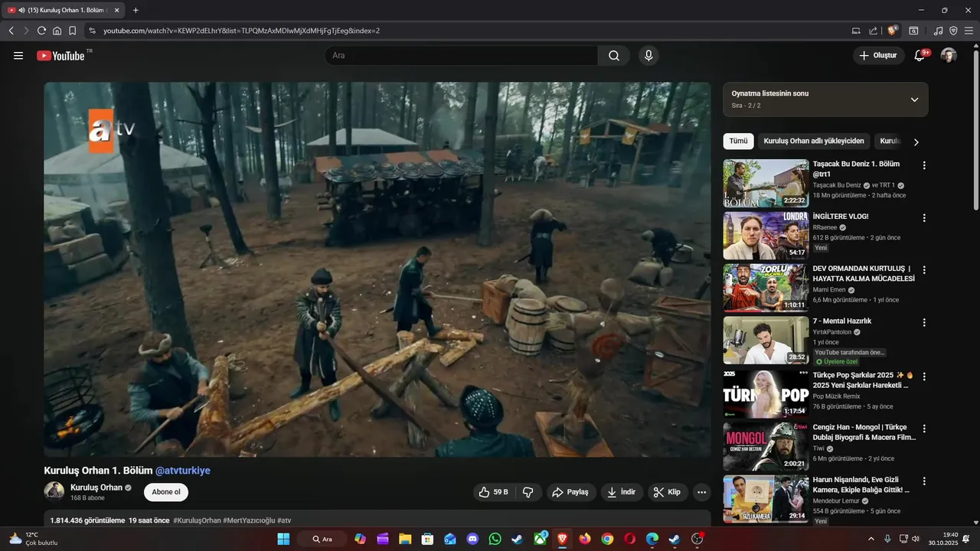Image resolution: width=980 pixels, height=551 pixels.
Task: Open Kuruluş Orhan channel avatar
Action: pyautogui.click(x=54, y=491)
